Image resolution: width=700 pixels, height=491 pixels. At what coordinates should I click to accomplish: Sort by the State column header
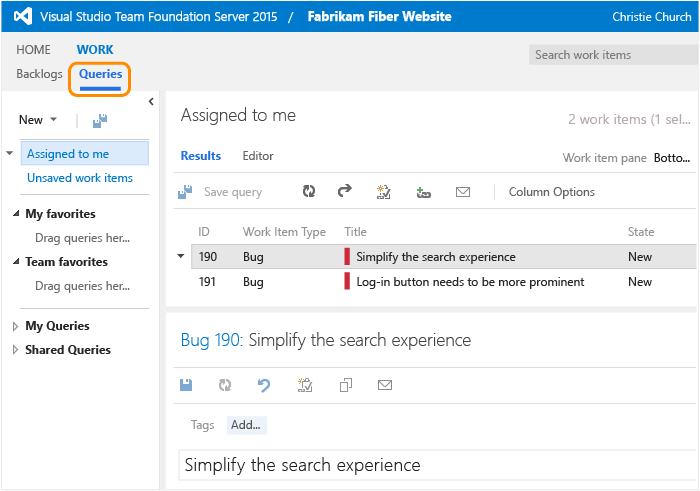(641, 232)
